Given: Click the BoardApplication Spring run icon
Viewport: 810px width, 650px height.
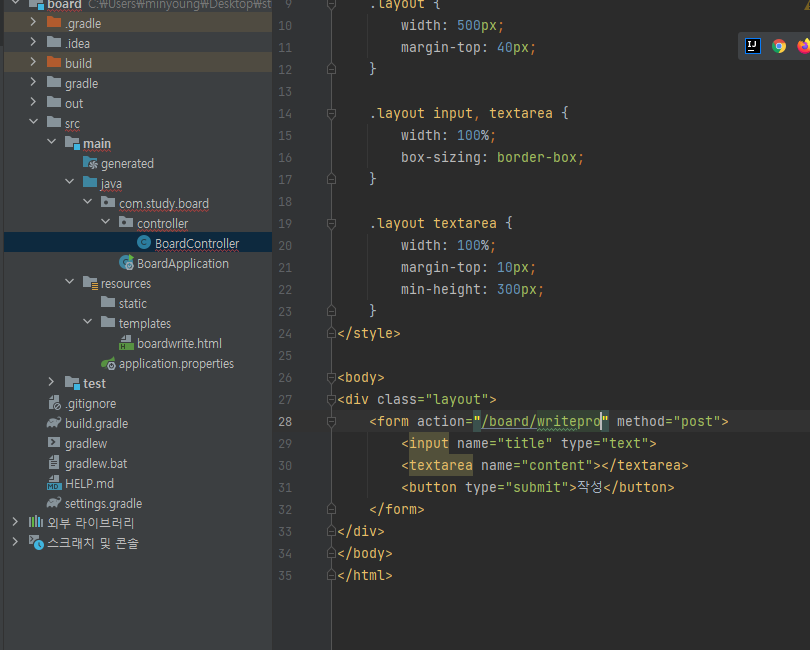Looking at the screenshot, I should coord(126,262).
